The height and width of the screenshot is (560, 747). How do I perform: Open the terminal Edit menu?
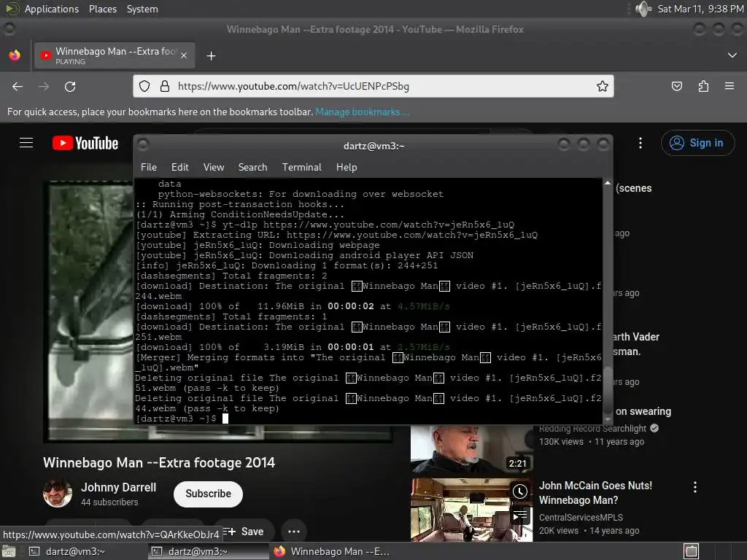click(x=179, y=167)
